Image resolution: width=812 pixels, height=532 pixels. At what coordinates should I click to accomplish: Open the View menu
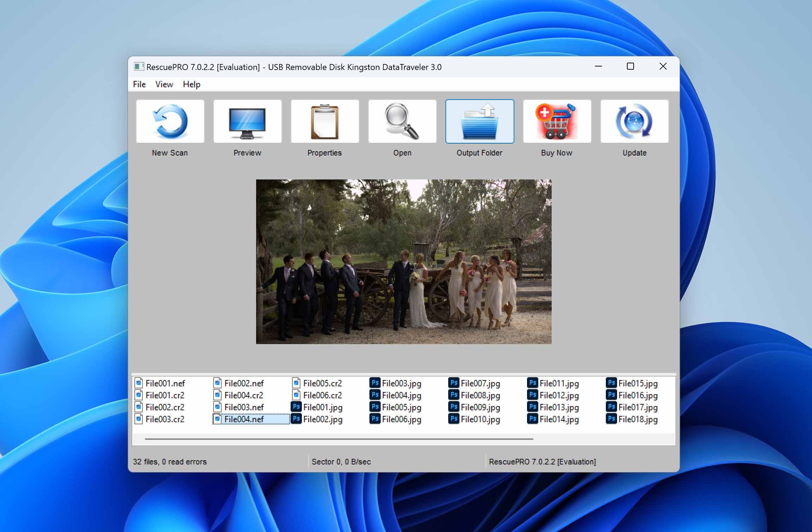(x=164, y=84)
